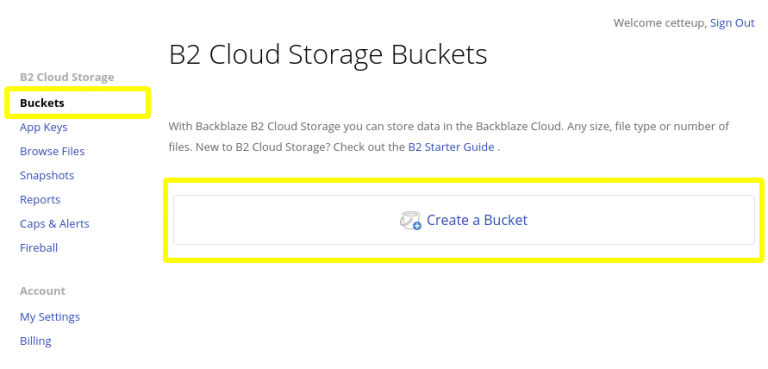Go to the Billing page

point(35,341)
